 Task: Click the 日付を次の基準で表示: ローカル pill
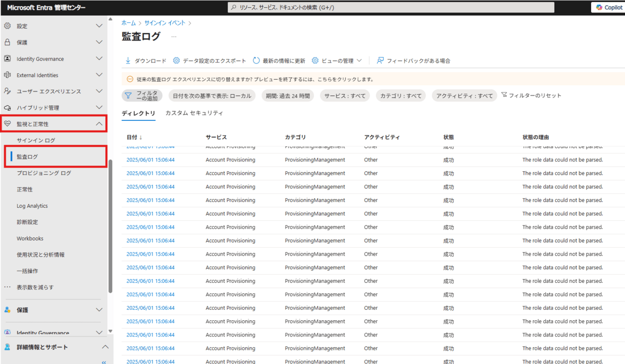(212, 96)
